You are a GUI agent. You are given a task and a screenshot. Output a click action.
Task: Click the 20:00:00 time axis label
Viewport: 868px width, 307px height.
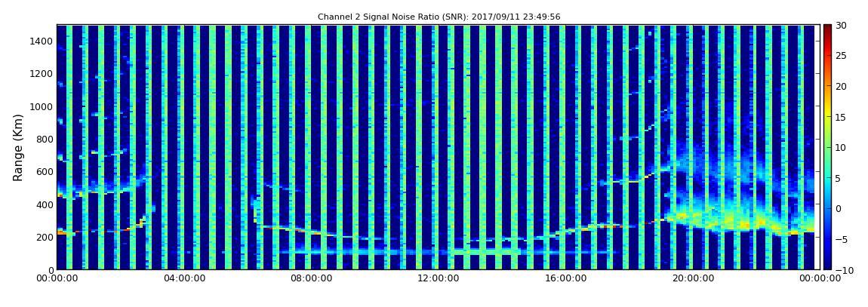(x=692, y=278)
